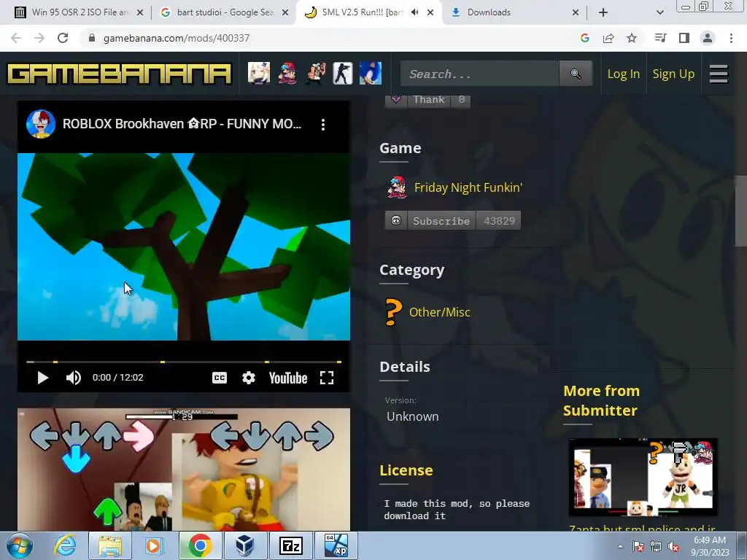Open 7-Zip from the taskbar

pyautogui.click(x=291, y=545)
